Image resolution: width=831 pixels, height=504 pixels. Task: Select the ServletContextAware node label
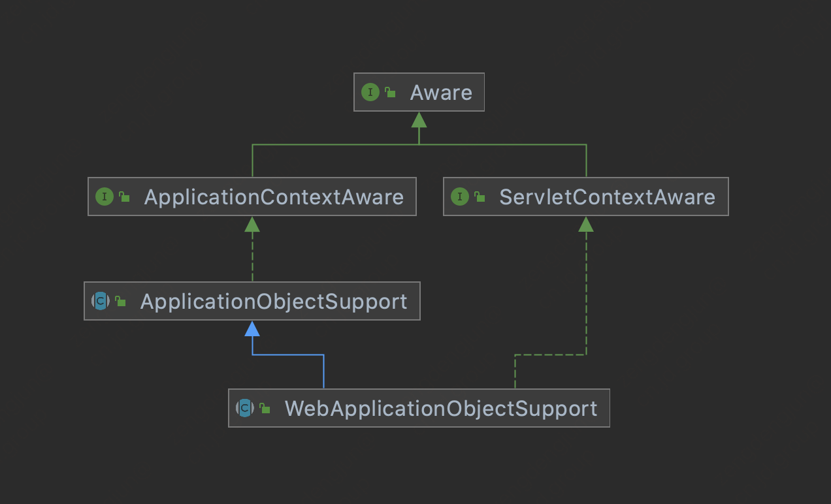pos(607,197)
